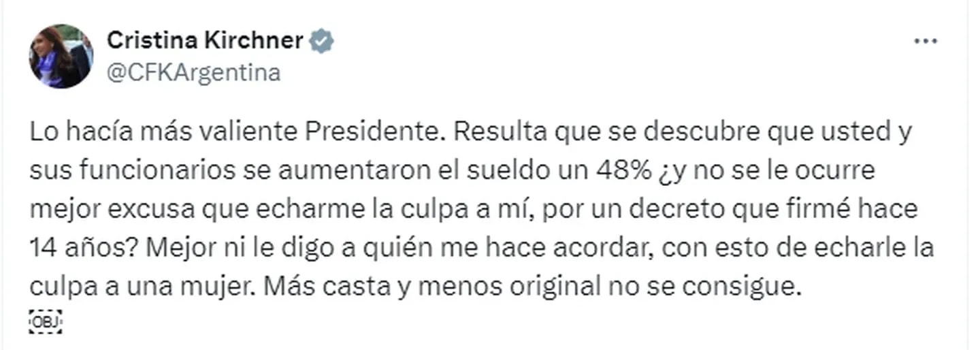Open the three-dot more options menu

(925, 42)
